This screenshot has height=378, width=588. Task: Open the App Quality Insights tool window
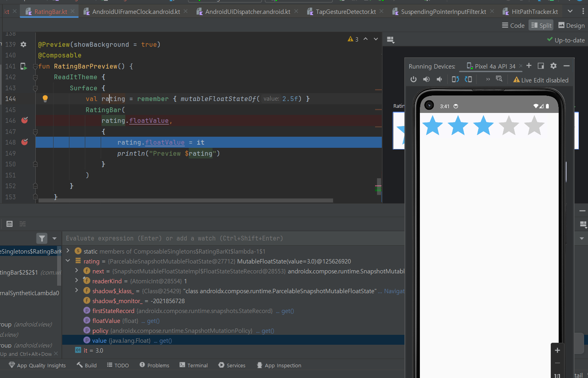[x=37, y=365]
